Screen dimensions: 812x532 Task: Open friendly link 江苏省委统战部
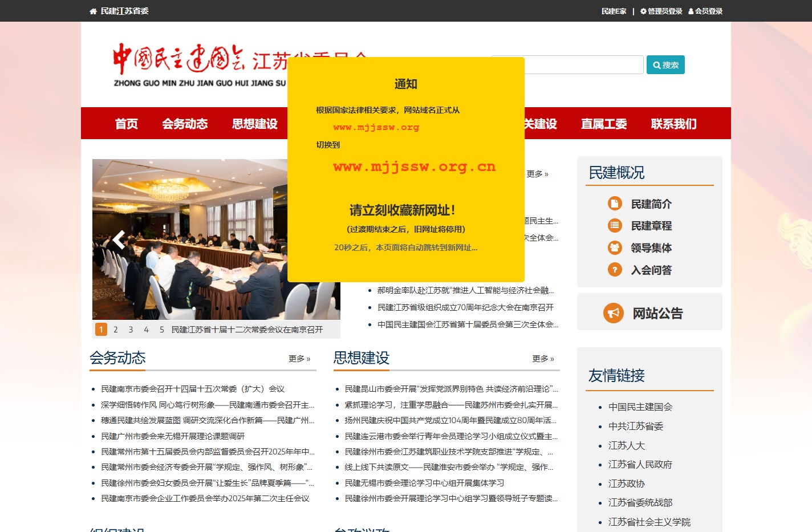[640, 503]
